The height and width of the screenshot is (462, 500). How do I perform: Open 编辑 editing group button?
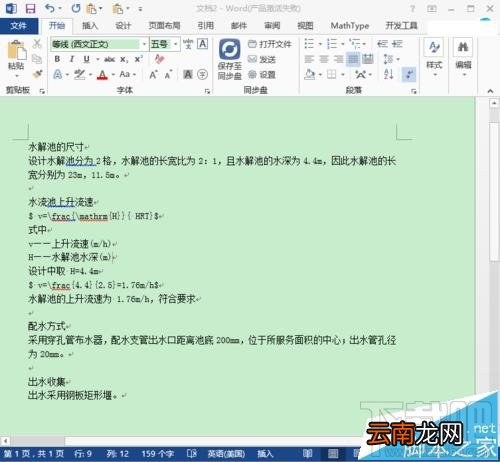click(463, 58)
